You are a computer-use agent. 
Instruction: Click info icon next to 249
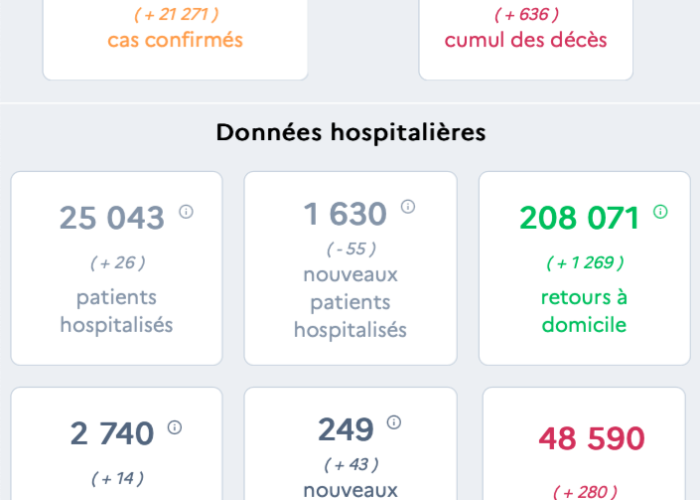tap(394, 422)
